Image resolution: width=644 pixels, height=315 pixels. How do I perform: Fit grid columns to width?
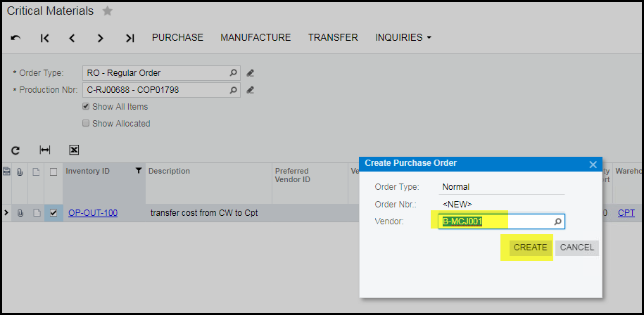[x=45, y=150]
